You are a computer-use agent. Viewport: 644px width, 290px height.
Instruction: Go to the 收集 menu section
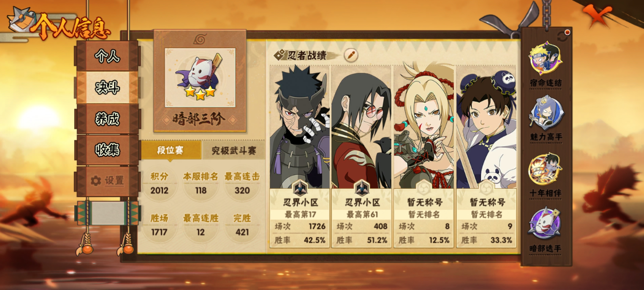(x=107, y=150)
